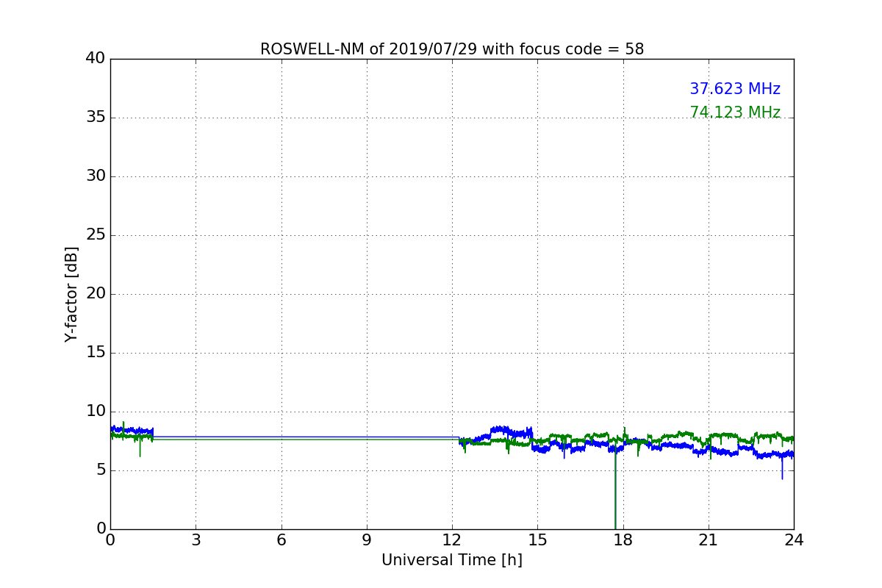882x588 pixels.
Task: Click the y-axis tick label 10
Action: point(96,412)
